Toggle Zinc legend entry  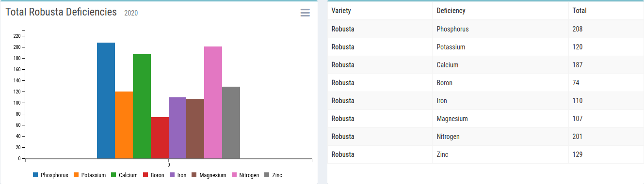coord(273,175)
